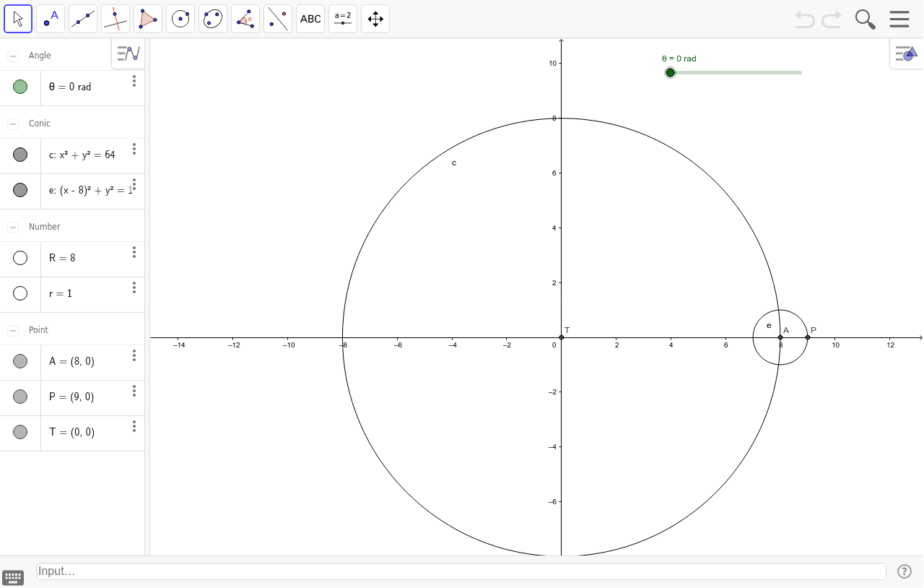The image size is (924, 588).
Task: Select the Ellipse conic tool
Action: 213,19
